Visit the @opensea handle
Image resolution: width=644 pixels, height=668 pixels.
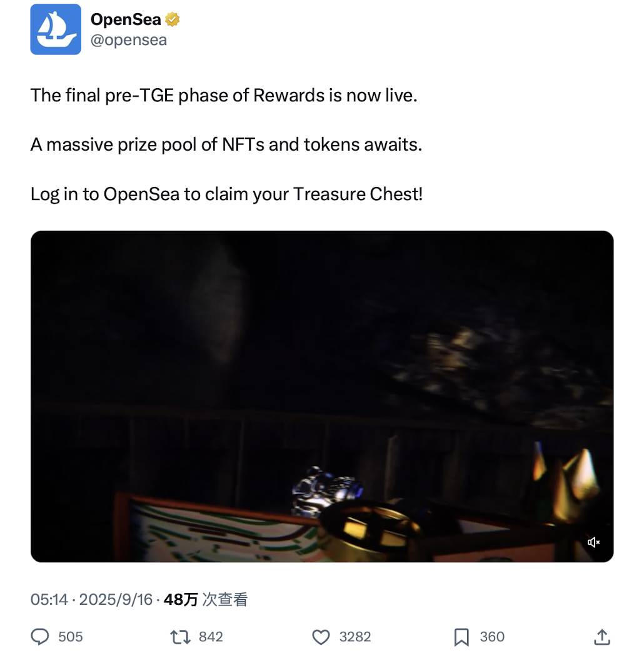tap(129, 40)
